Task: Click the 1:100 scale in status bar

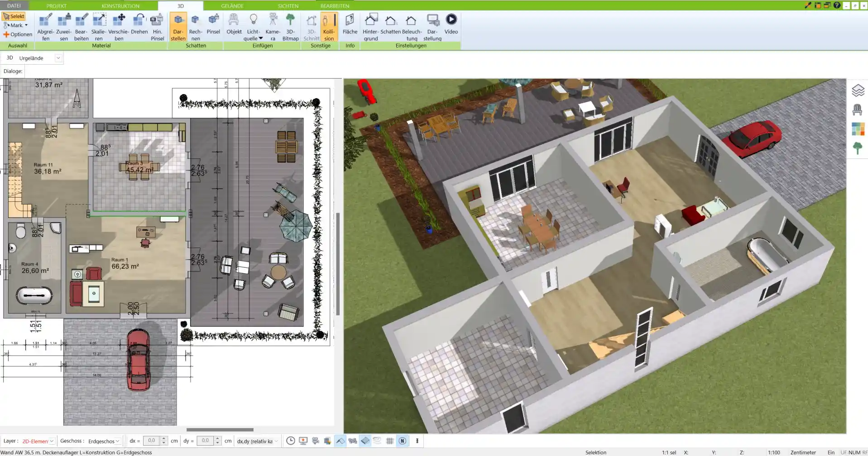Action: pos(774,452)
